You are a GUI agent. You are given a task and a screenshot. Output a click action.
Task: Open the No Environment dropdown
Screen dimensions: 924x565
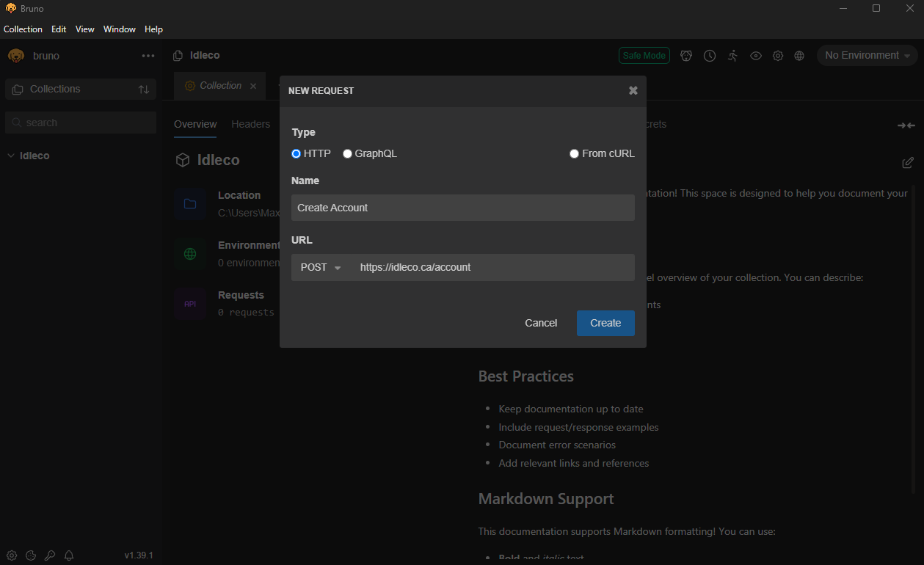pyautogui.click(x=867, y=56)
